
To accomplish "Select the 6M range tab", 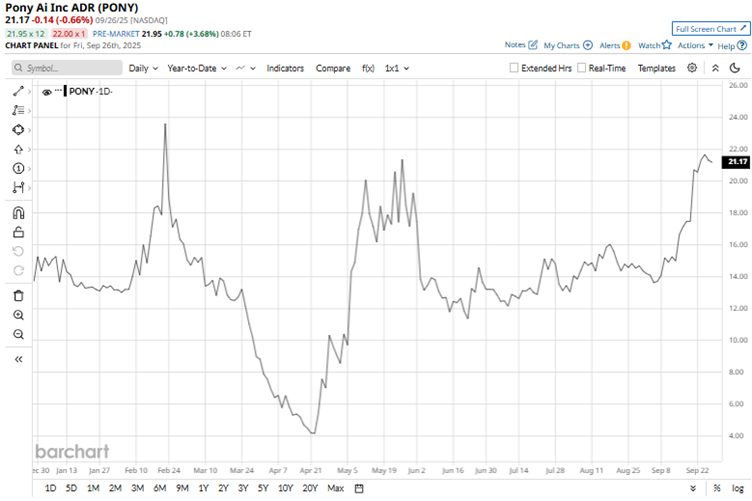I will click(160, 488).
